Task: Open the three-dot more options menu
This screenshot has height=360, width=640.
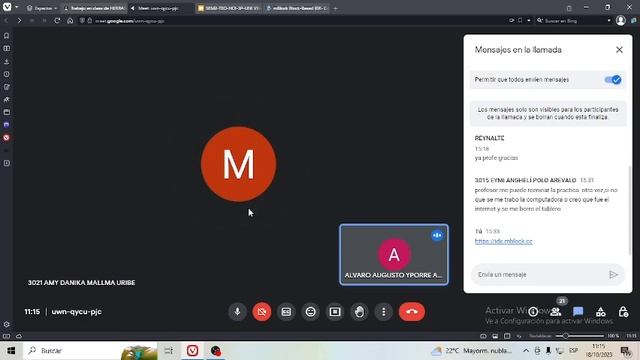Action: coord(383,312)
